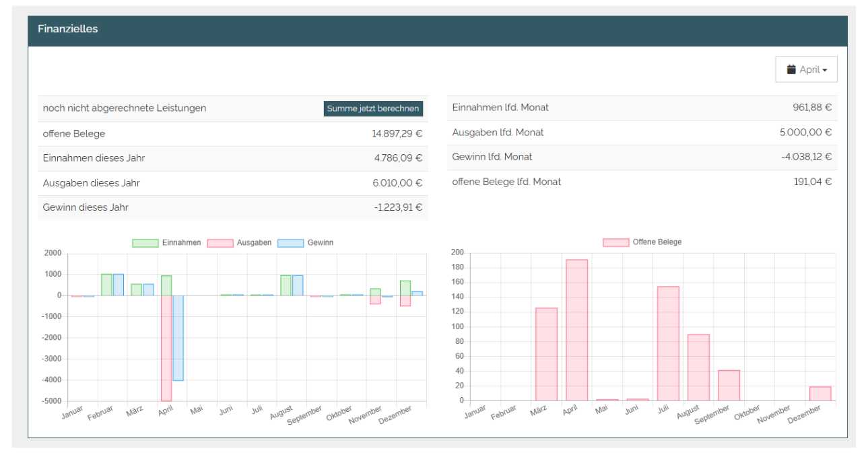
Task: Click the calendar icon beside April
Action: [x=791, y=69]
